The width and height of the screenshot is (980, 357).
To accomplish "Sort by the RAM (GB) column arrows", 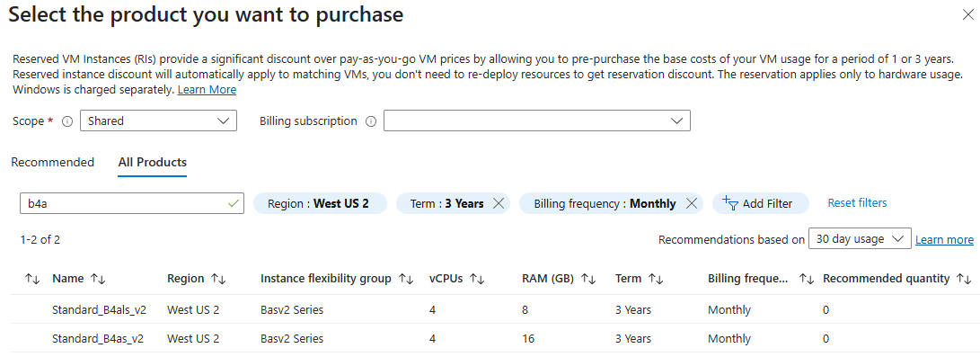I will click(x=588, y=279).
